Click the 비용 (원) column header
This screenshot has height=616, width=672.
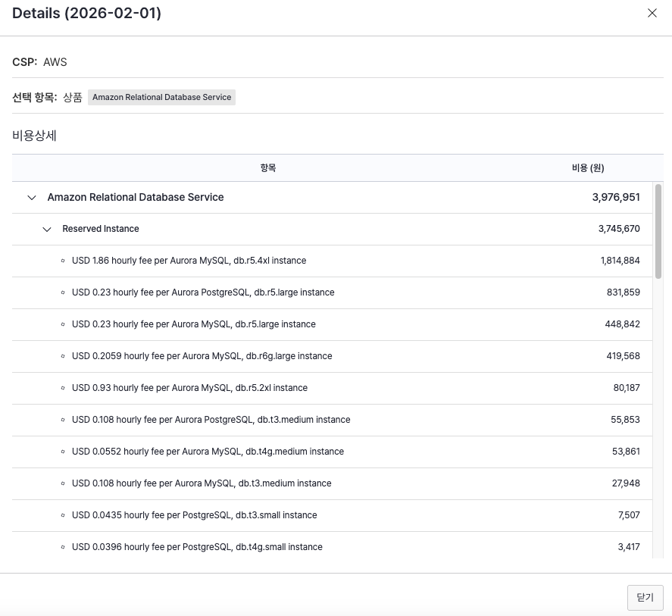coord(588,168)
